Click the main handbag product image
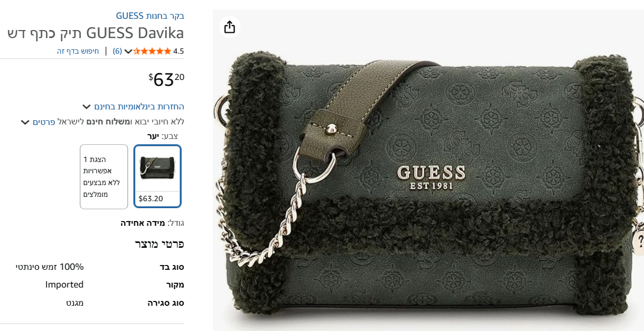The image size is (644, 331). [428, 170]
